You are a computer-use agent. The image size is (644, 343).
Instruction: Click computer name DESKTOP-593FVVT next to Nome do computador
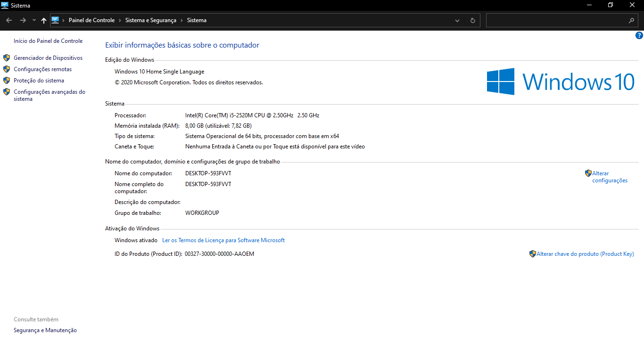pos(208,173)
